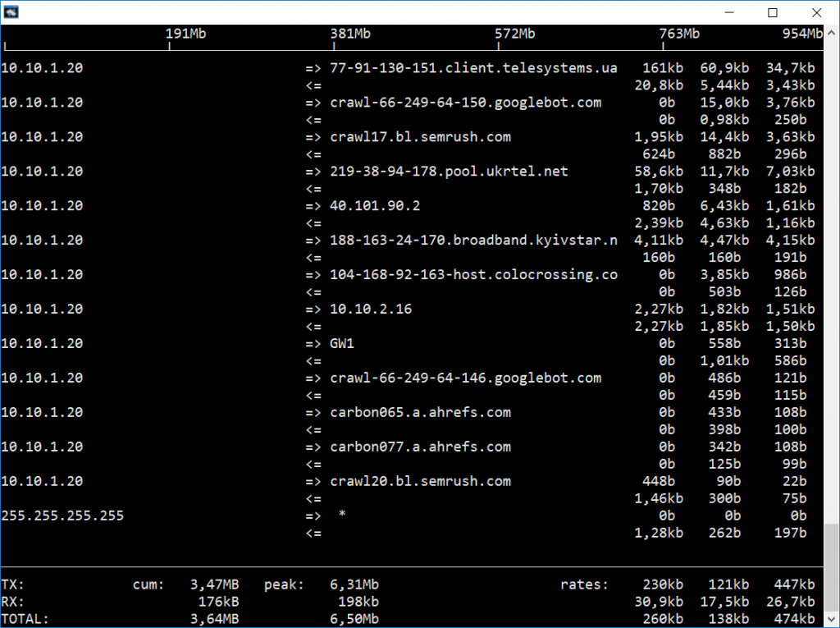Screen dimensions: 840x628
Task: Click the total rate value 474kb
Action: (x=794, y=619)
